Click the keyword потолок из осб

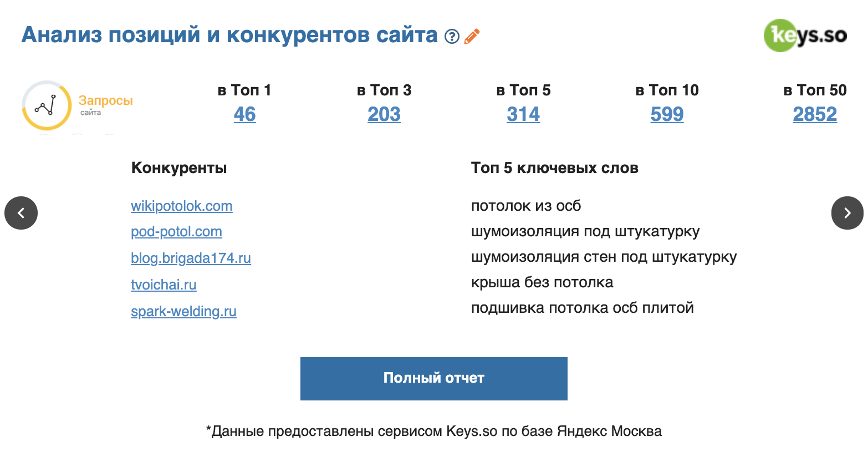pos(525,206)
